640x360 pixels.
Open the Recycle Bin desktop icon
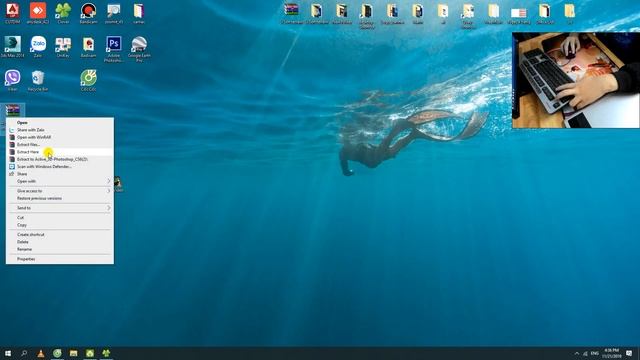(x=38, y=80)
